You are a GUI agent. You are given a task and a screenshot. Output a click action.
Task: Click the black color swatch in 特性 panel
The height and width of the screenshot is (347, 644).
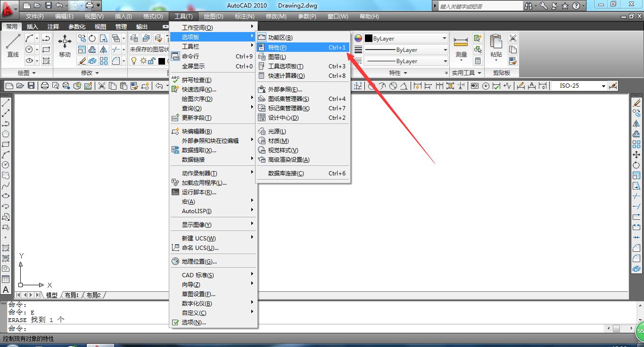[368, 39]
